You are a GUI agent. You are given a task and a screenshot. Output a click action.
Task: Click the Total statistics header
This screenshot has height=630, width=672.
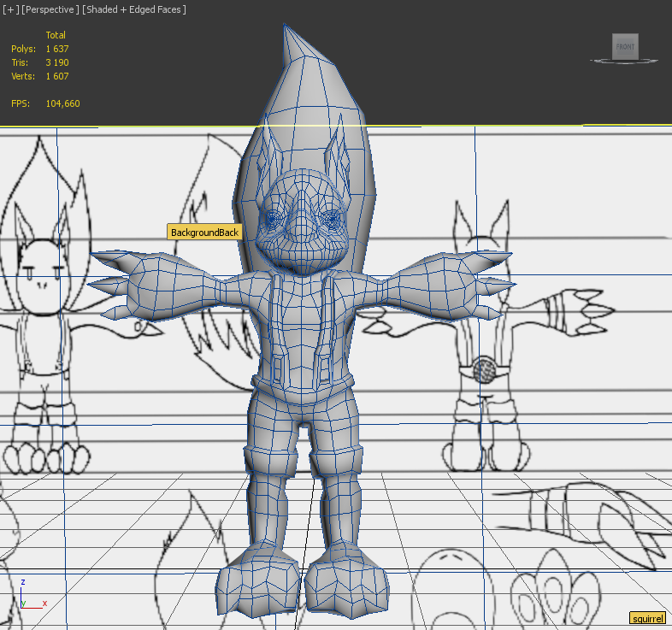coord(56,35)
